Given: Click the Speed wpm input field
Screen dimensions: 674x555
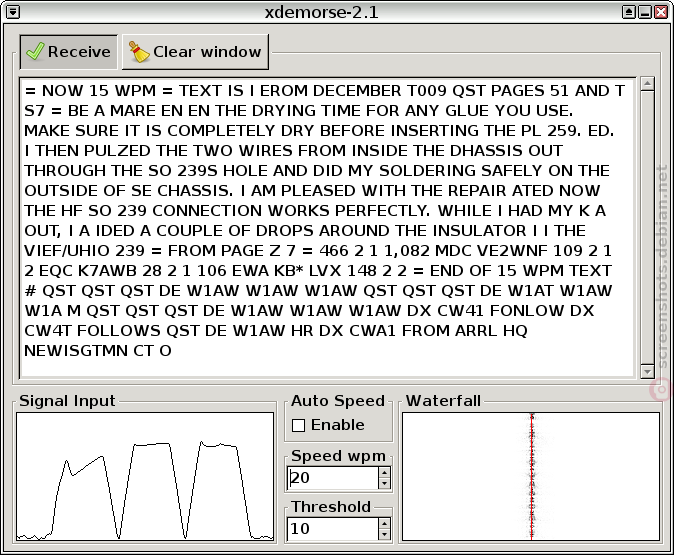Looking at the screenshot, I should [333, 478].
